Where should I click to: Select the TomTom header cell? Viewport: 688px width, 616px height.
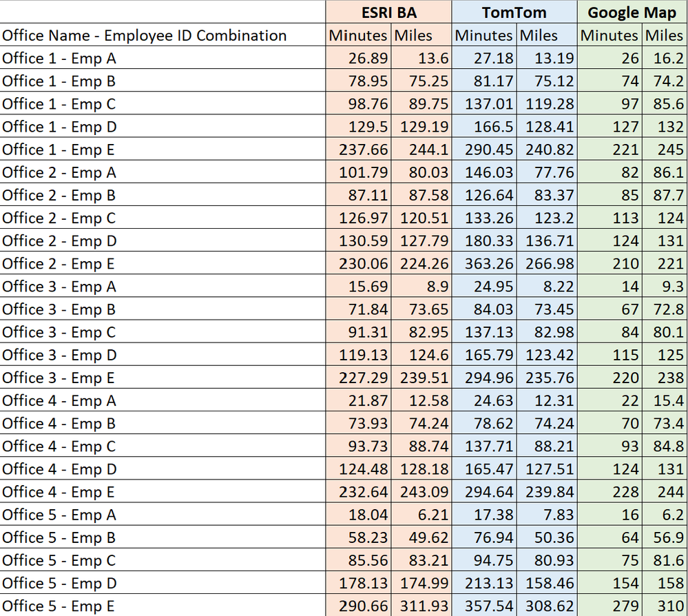tap(514, 12)
